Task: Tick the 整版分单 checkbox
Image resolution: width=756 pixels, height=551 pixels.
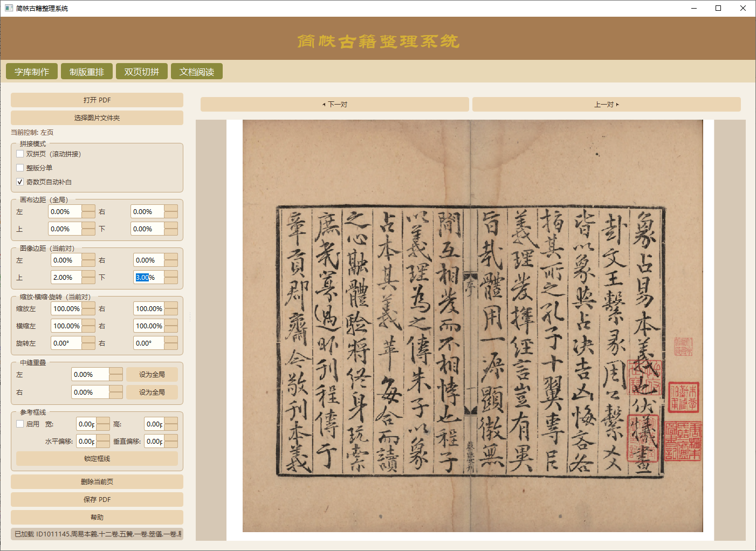Action: point(20,168)
